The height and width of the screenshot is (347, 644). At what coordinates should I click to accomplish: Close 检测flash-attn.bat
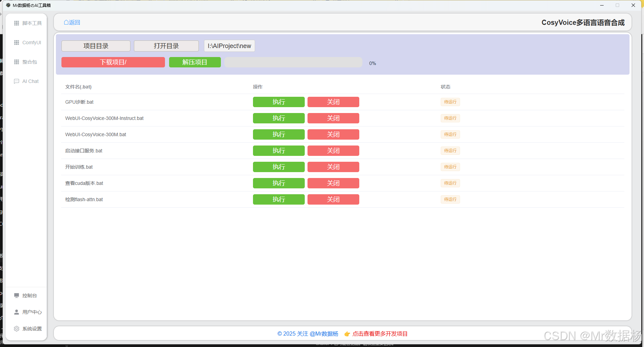pos(333,199)
